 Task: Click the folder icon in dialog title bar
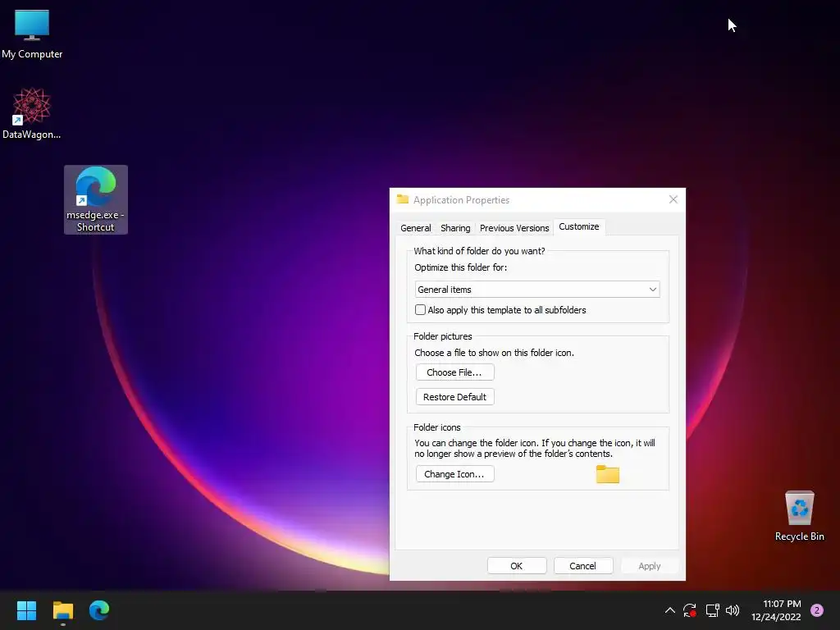coord(403,199)
